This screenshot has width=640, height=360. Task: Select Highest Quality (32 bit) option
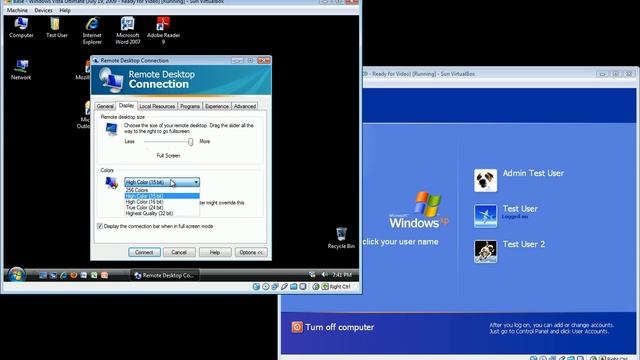[x=162, y=213]
